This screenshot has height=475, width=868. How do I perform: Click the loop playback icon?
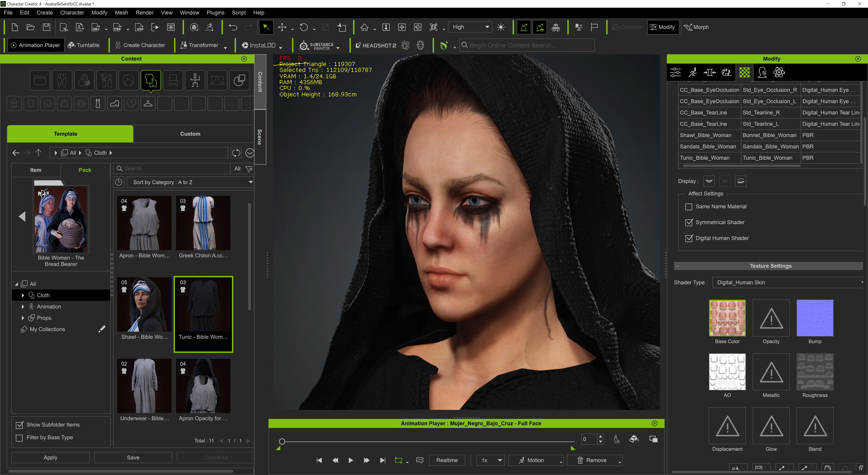(398, 461)
